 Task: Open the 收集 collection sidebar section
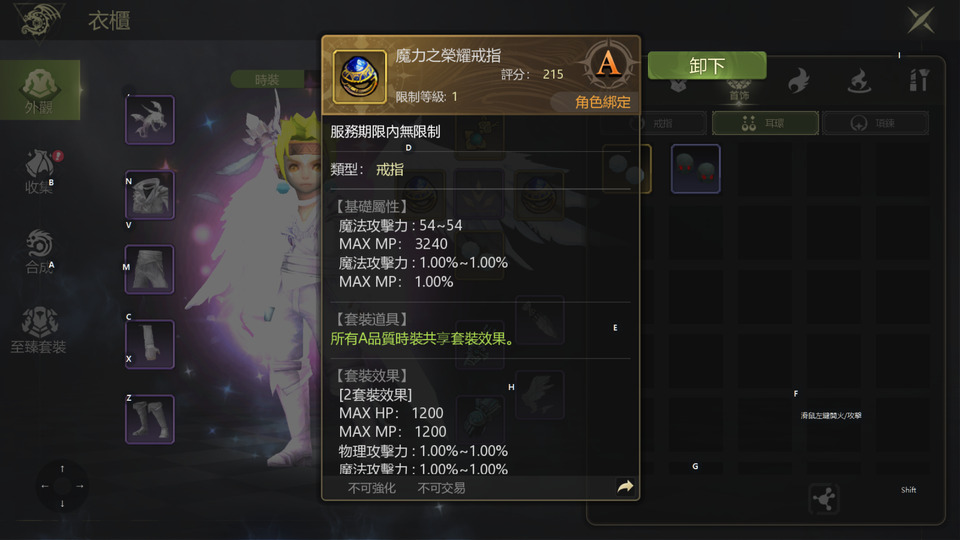tap(40, 171)
